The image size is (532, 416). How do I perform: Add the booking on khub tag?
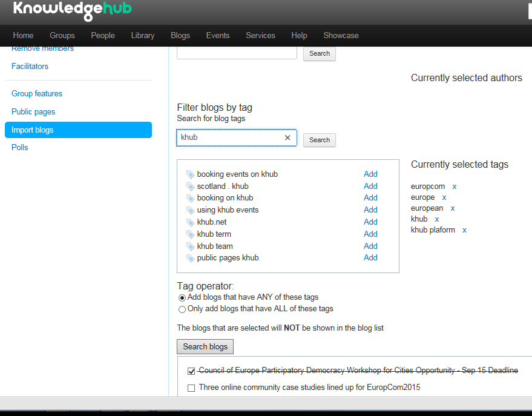370,198
